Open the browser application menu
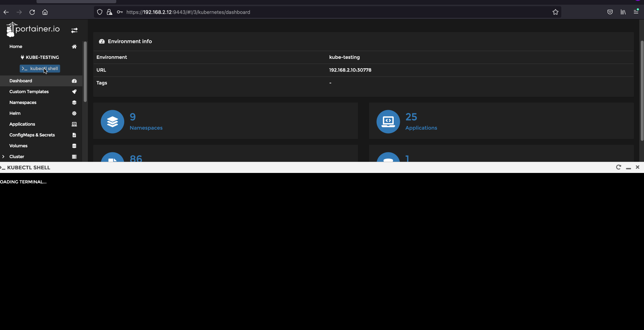This screenshot has width=644, height=330. tap(636, 12)
